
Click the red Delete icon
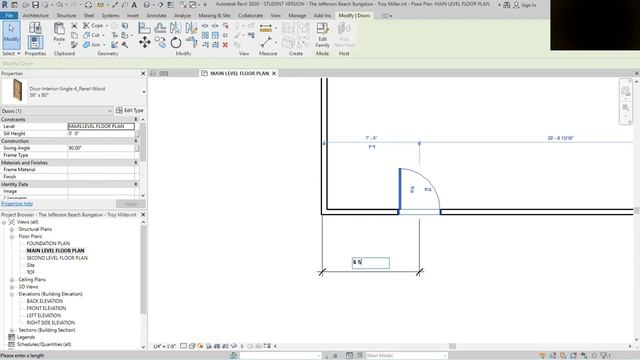(225, 45)
